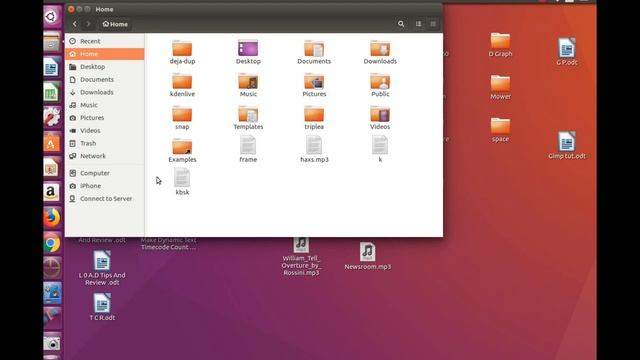Image resolution: width=640 pixels, height=360 pixels.
Task: Open System Settings from the launcher
Action: click(51, 117)
